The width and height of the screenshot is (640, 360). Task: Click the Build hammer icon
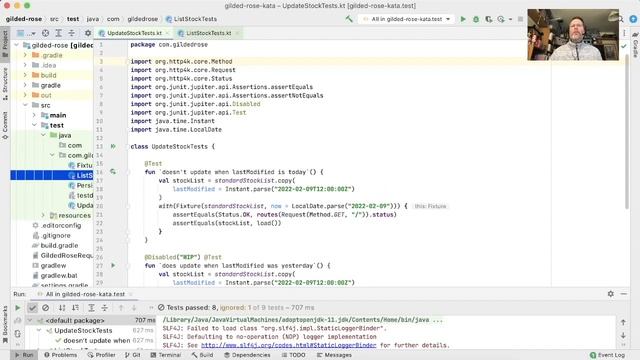(x=349, y=19)
